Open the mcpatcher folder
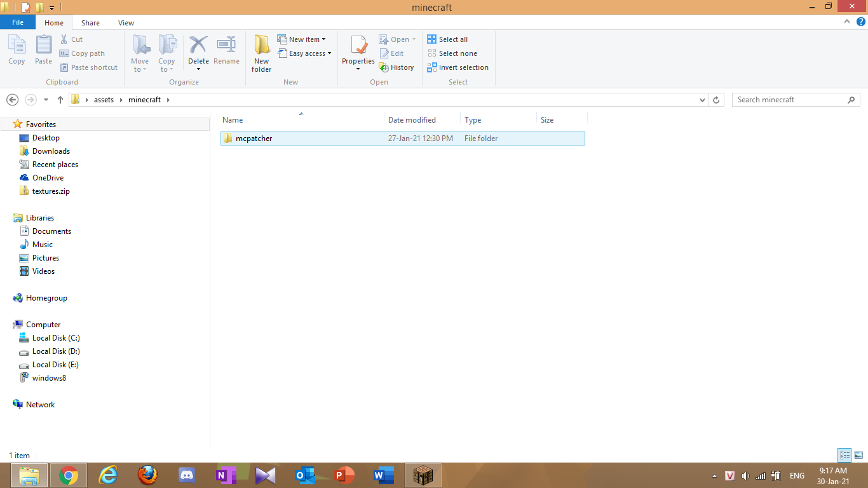The height and width of the screenshot is (488, 868). coord(254,139)
